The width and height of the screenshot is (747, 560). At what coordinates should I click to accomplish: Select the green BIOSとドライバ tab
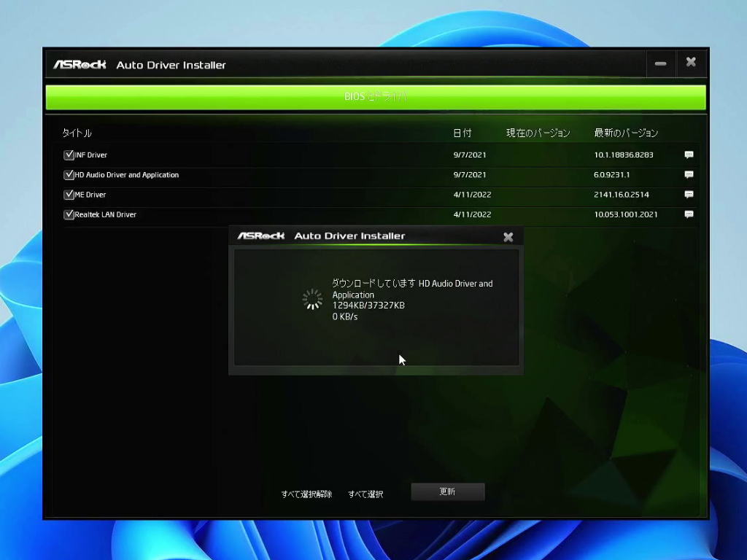point(376,97)
